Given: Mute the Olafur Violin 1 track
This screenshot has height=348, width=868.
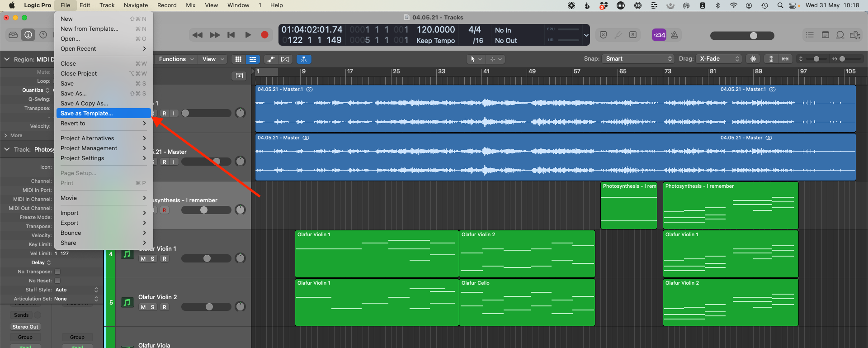Looking at the screenshot, I should (143, 259).
